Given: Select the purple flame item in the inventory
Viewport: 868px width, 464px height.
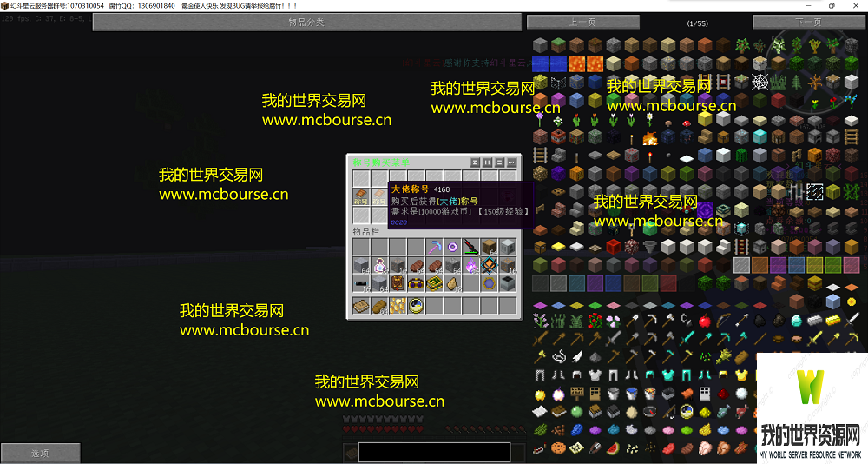Looking at the screenshot, I should click(471, 266).
